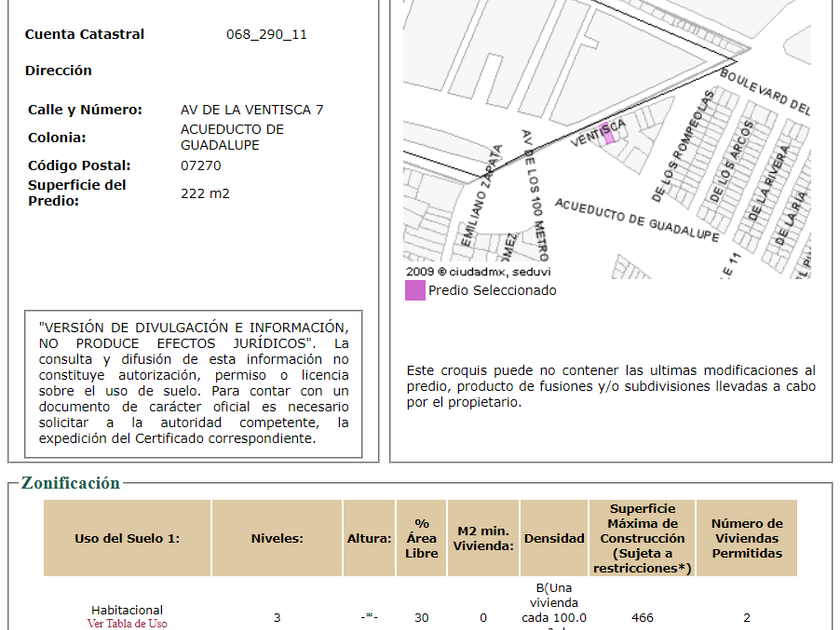Viewport: 840px width, 630px height.
Task: Click the Zonificación section heading
Action: coord(71,483)
